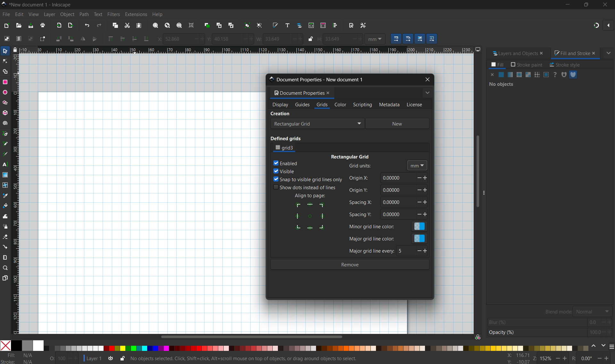Image resolution: width=615 pixels, height=364 pixels.
Task: Open the Grid units mm dropdown
Action: click(x=417, y=166)
